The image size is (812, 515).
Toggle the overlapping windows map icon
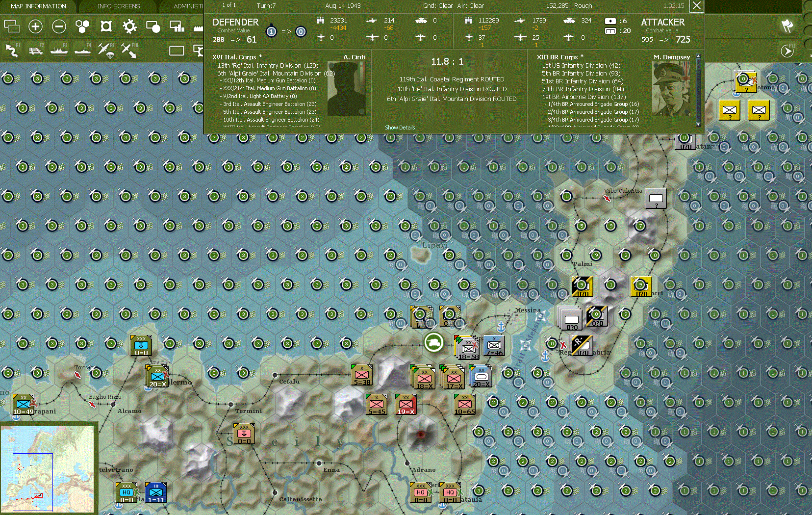click(12, 26)
